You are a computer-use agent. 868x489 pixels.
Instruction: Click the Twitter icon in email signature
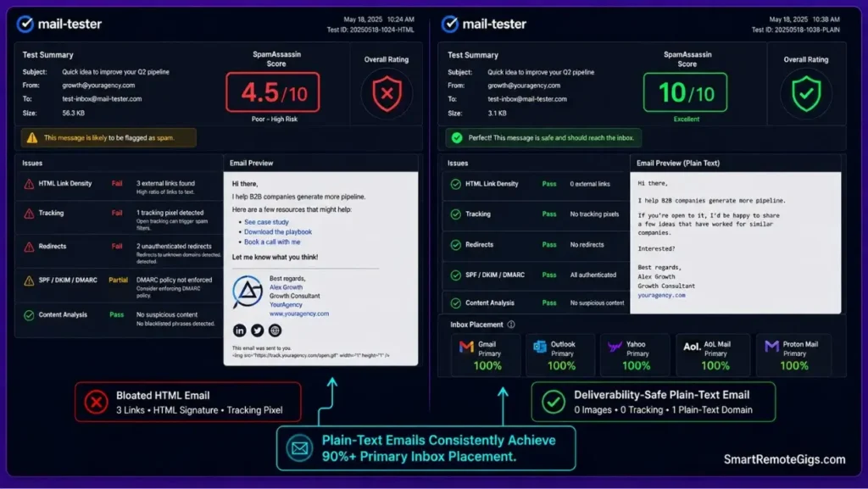click(x=257, y=331)
